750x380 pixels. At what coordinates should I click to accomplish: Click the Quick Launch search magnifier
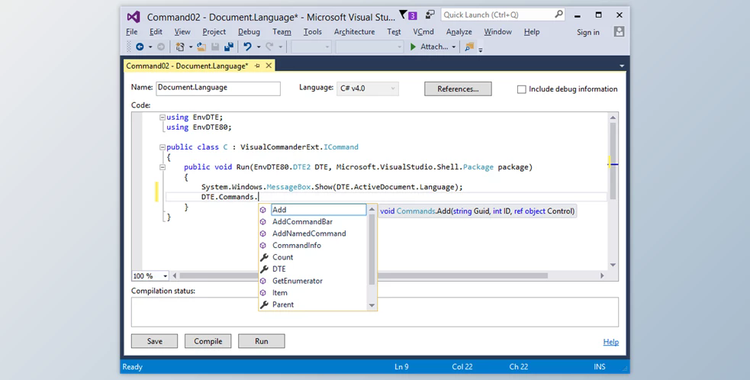tap(559, 14)
